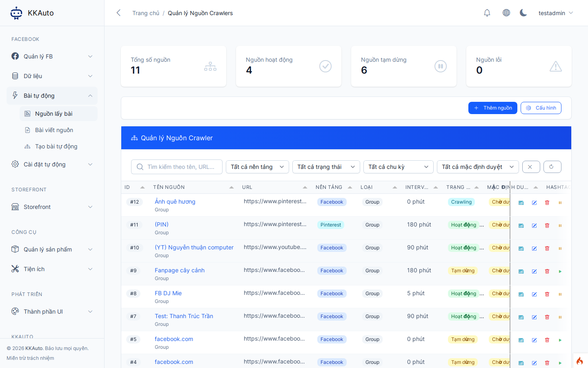Screen dimensions: 588x368
Task: Expand Quản lý FB menu
Action: [x=52, y=56]
